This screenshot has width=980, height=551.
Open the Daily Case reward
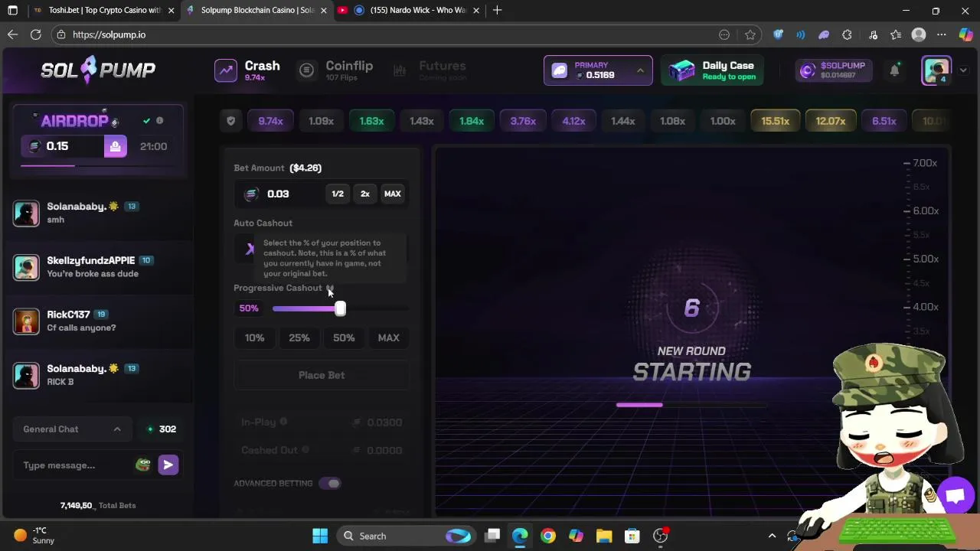[x=713, y=70]
